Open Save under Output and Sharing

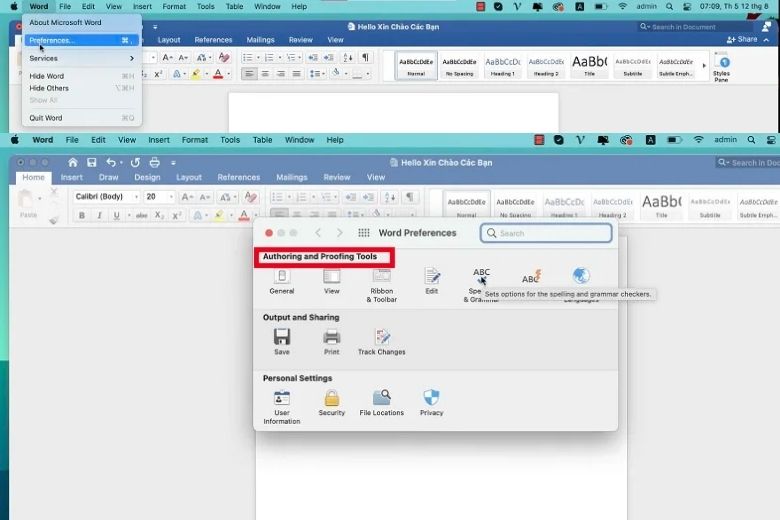282,342
